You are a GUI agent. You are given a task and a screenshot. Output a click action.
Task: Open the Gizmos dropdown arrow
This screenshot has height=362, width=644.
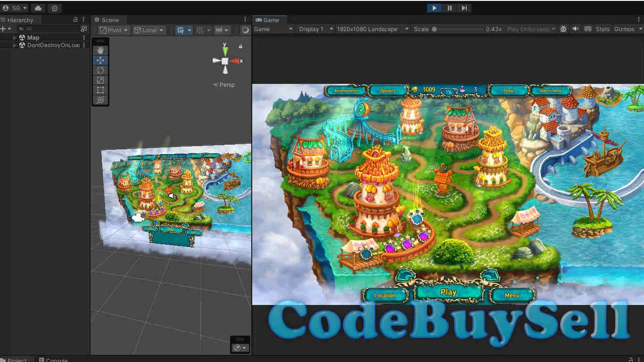[640, 29]
